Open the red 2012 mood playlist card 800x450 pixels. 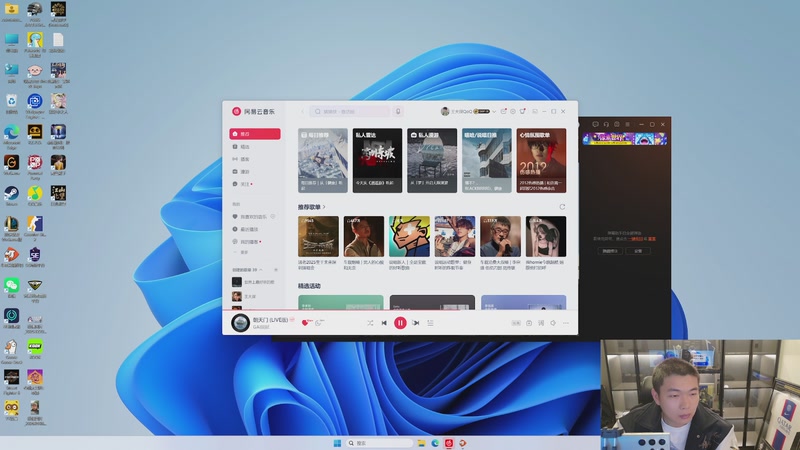(541, 160)
